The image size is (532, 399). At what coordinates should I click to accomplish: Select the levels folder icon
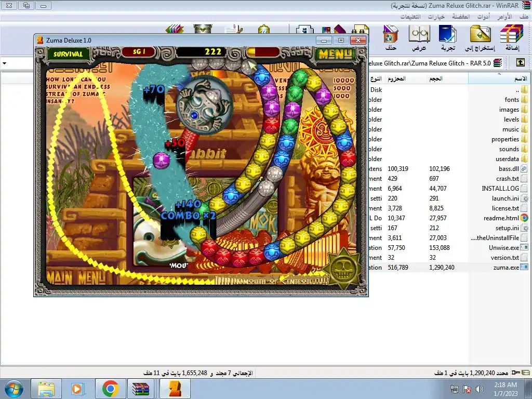tap(525, 119)
